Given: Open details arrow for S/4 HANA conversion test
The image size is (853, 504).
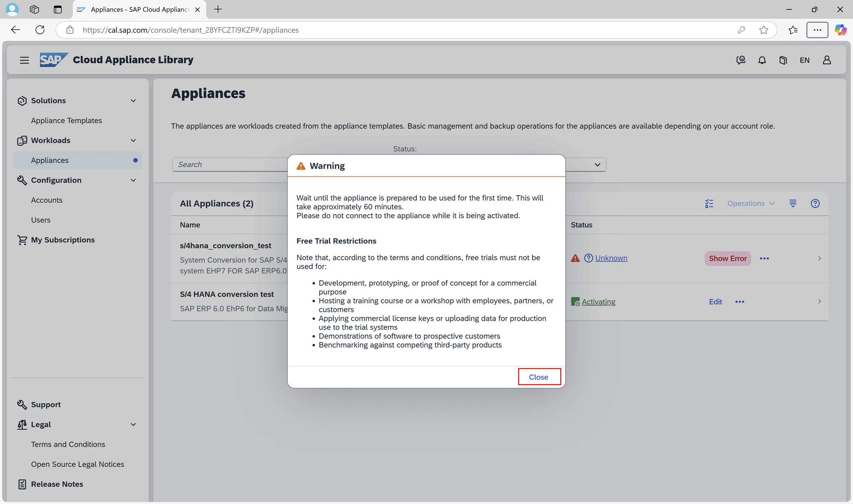Looking at the screenshot, I should [819, 302].
